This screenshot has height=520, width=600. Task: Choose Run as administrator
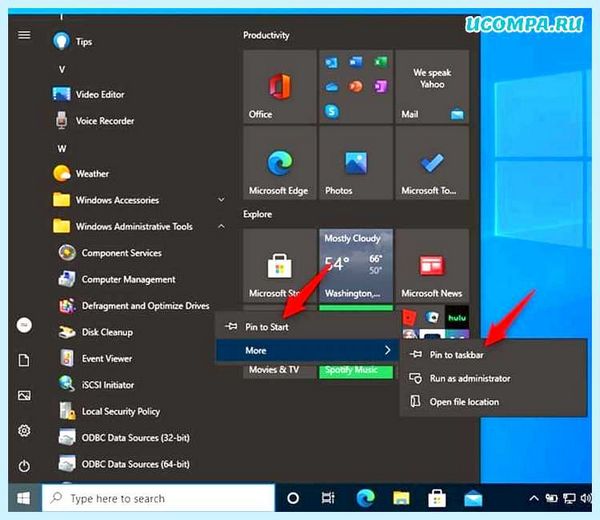point(493,378)
